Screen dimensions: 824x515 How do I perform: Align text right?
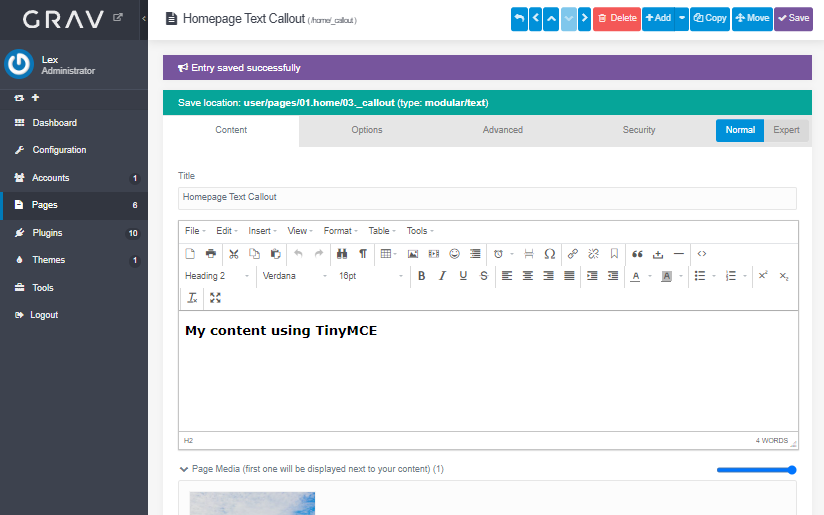pyautogui.click(x=548, y=276)
